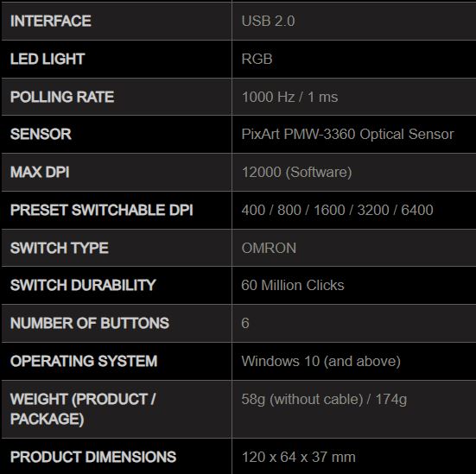Screen dimensions: 476x474
Task: Select PixArt PMW-3360 Optical Sensor text
Action: (347, 134)
